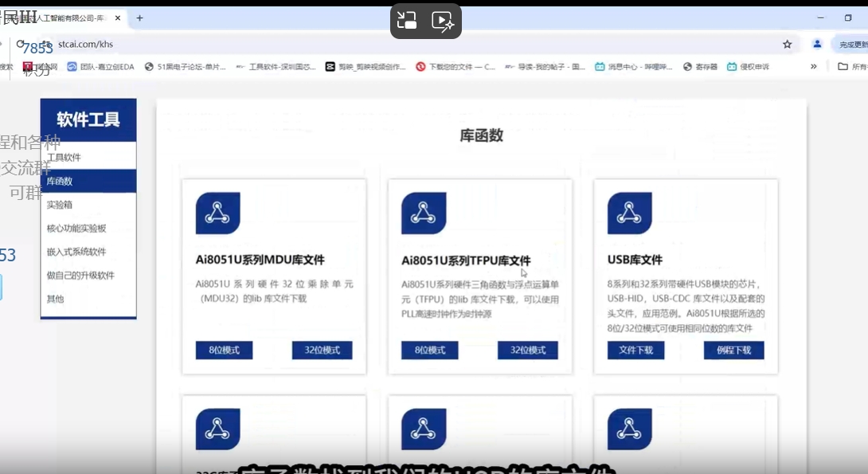Download TFPU library via 32位模式 button

(528, 350)
